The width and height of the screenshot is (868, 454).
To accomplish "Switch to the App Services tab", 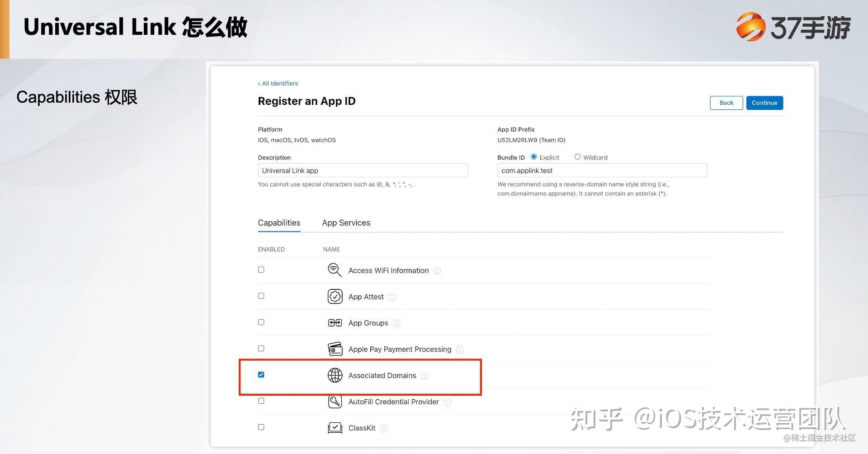I will [x=346, y=223].
